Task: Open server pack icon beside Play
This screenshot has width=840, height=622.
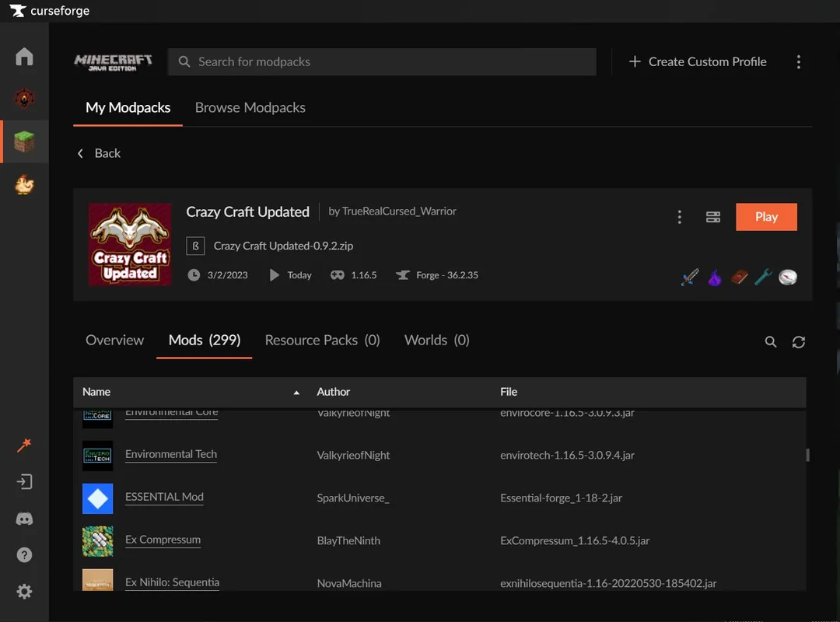Action: tap(712, 217)
